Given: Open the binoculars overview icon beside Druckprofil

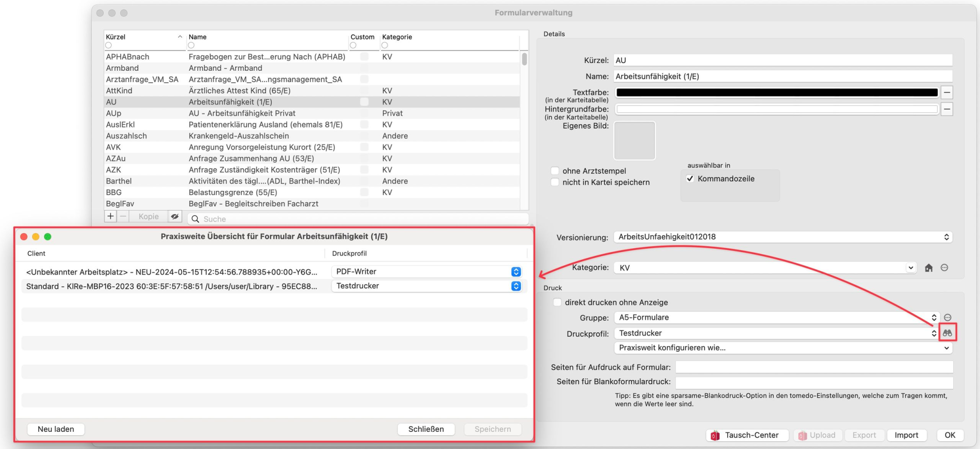Looking at the screenshot, I should [x=947, y=333].
